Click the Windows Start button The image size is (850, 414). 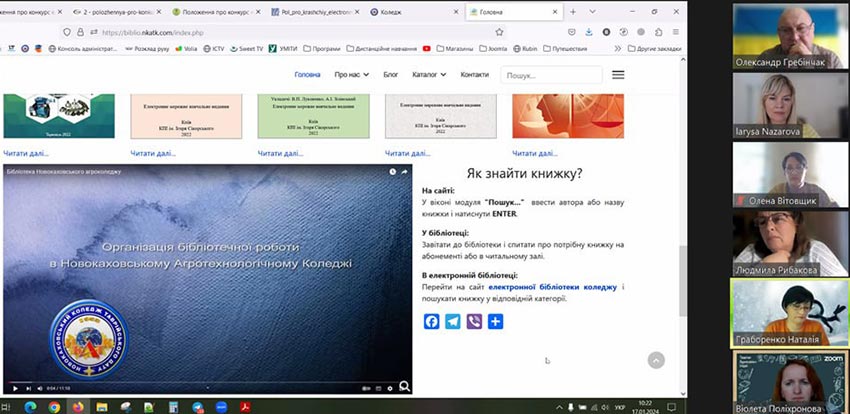pos(9,407)
